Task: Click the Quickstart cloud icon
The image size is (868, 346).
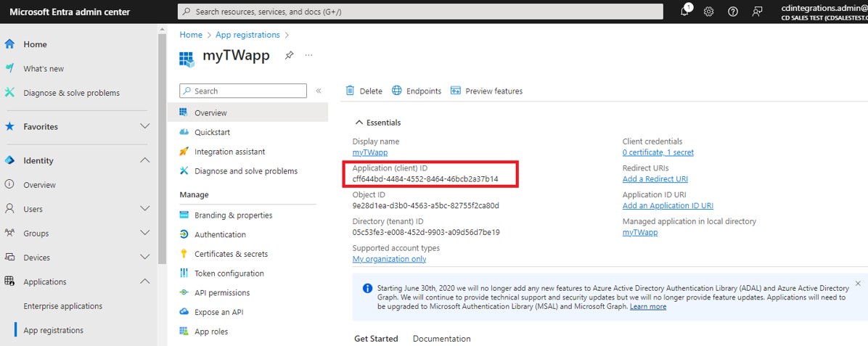Action: click(x=184, y=132)
